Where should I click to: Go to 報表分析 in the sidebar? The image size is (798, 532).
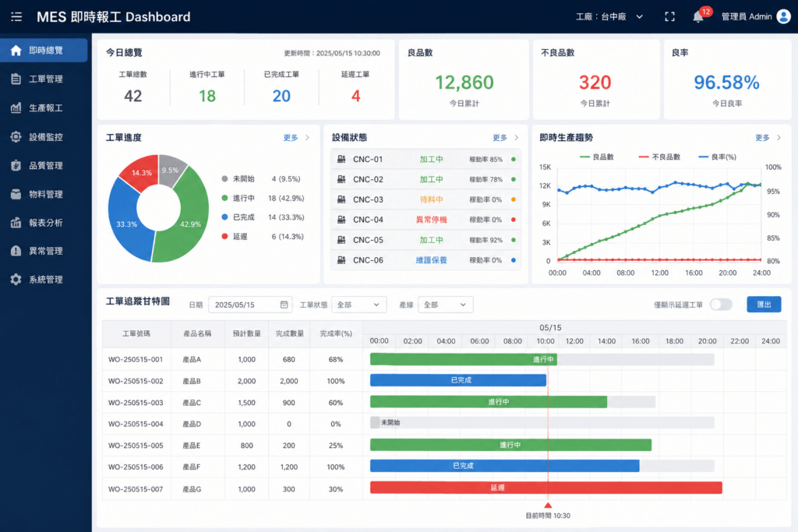coord(44,222)
